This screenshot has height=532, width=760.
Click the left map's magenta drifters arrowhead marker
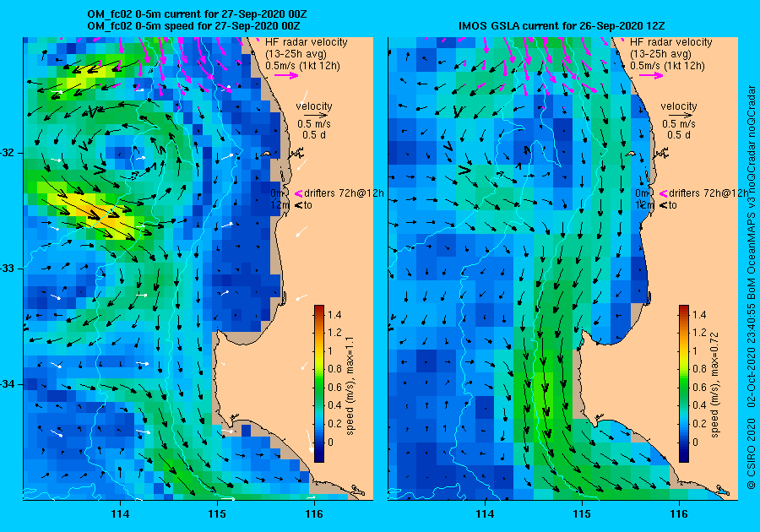(298, 193)
